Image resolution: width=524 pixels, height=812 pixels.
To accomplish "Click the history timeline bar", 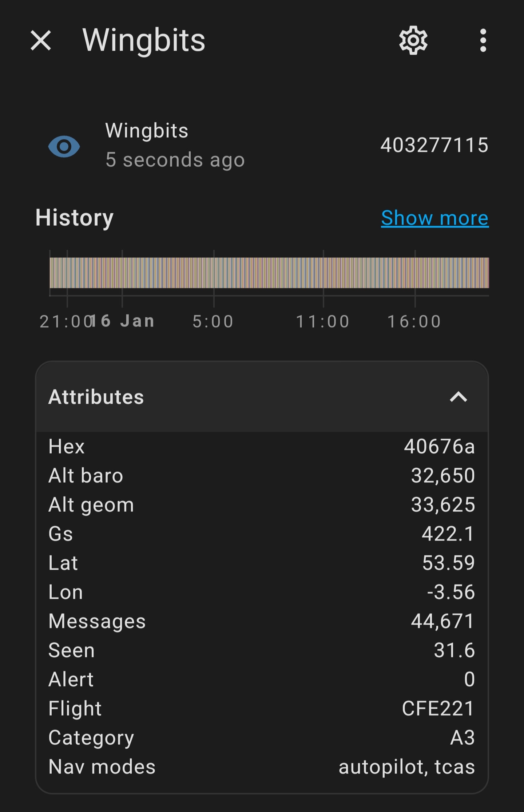I will pyautogui.click(x=269, y=273).
